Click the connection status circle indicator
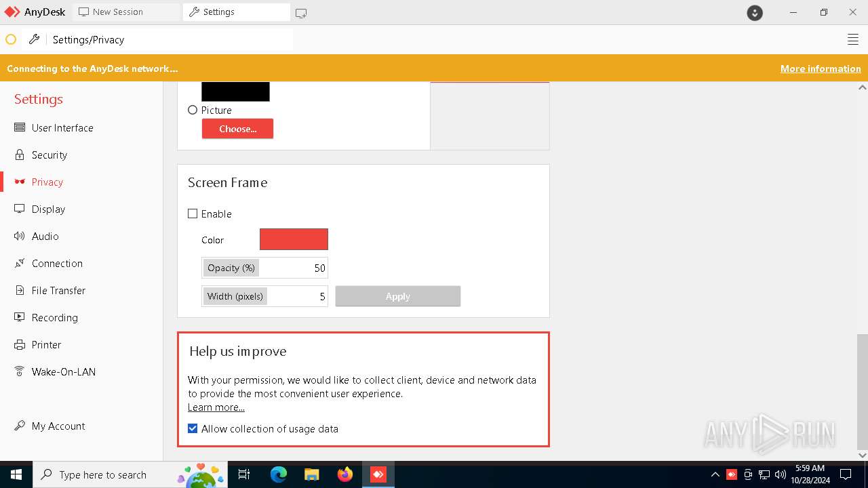Screen dimensions: 868x488 click(11, 39)
